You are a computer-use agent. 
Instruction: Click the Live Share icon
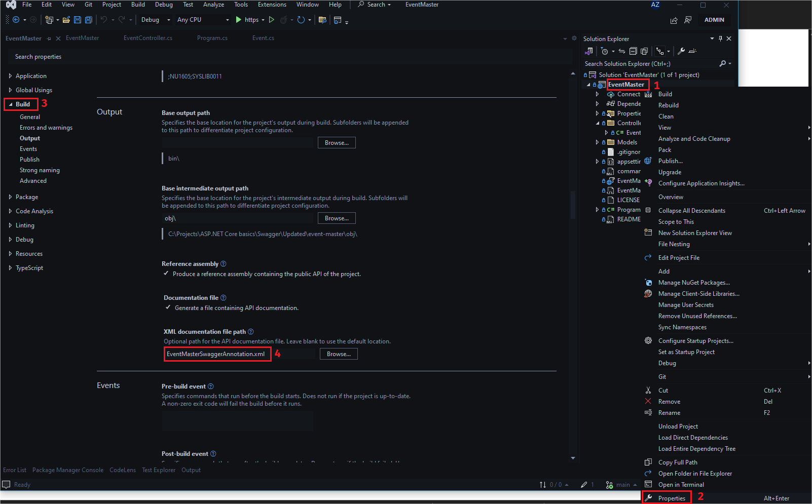[674, 20]
